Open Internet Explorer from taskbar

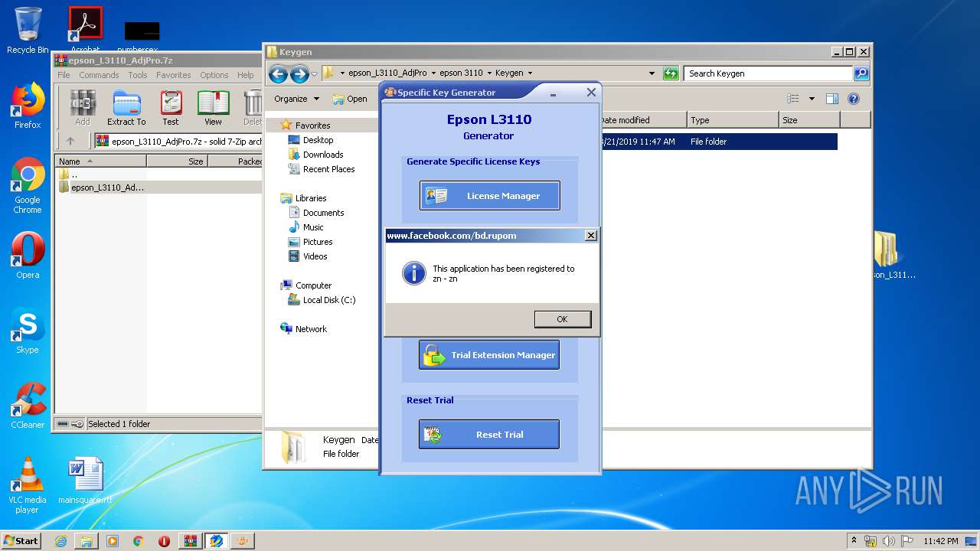click(x=60, y=541)
